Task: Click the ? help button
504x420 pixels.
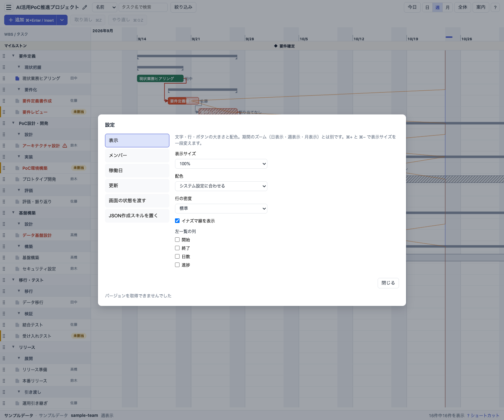Action: pyautogui.click(x=495, y=7)
